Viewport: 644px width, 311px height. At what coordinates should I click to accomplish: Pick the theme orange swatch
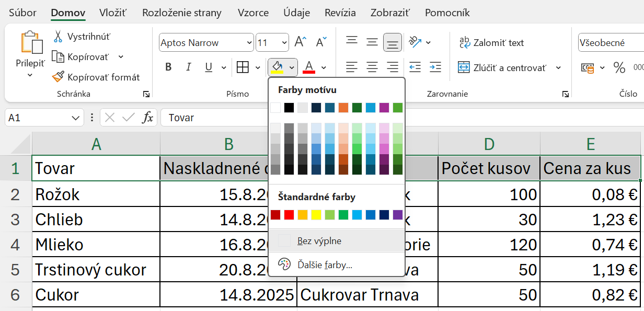pos(343,108)
